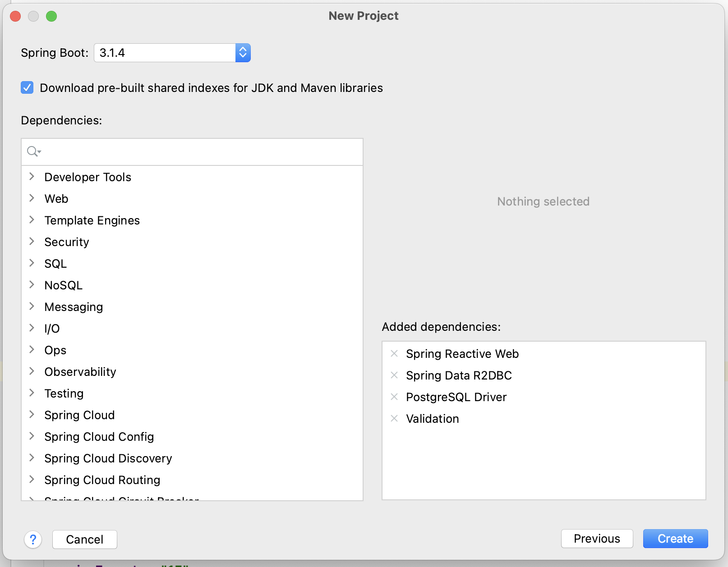Select the NoSQL tree item
Screen dimensions: 728x567
tap(63, 285)
